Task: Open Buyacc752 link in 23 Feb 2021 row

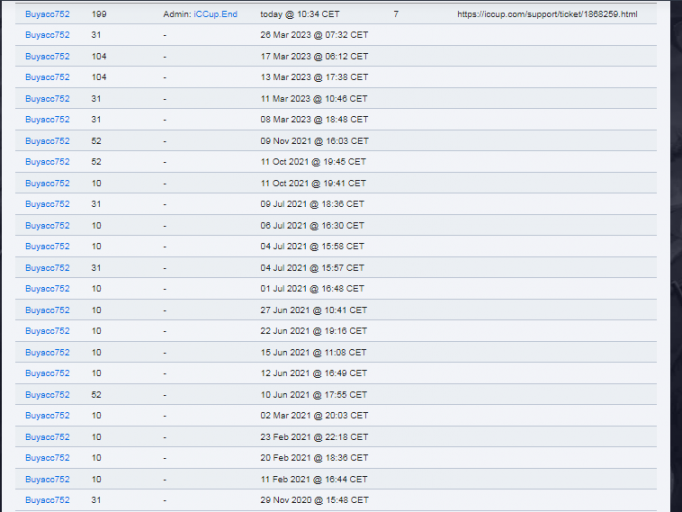Action: coord(47,437)
